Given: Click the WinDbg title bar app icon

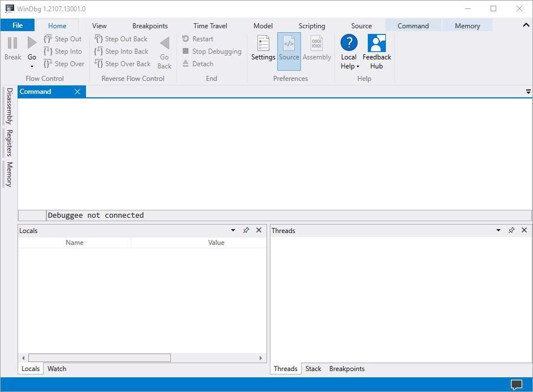Looking at the screenshot, I should click(x=10, y=9).
